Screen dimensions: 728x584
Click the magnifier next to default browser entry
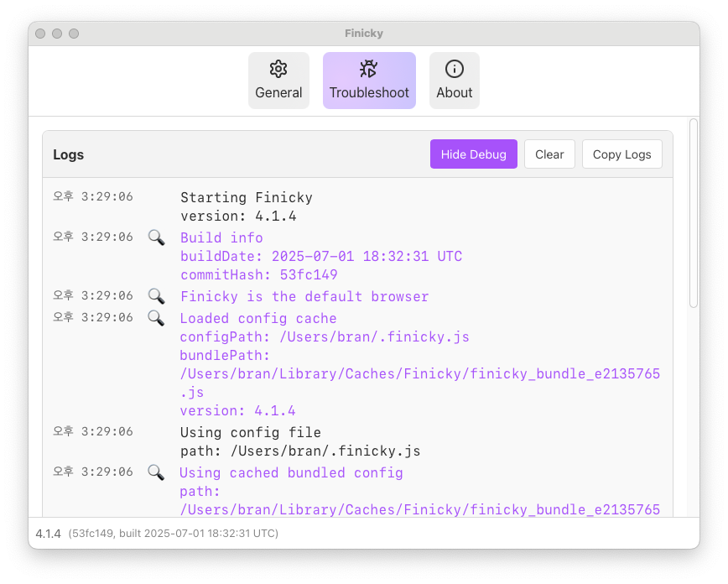[156, 296]
